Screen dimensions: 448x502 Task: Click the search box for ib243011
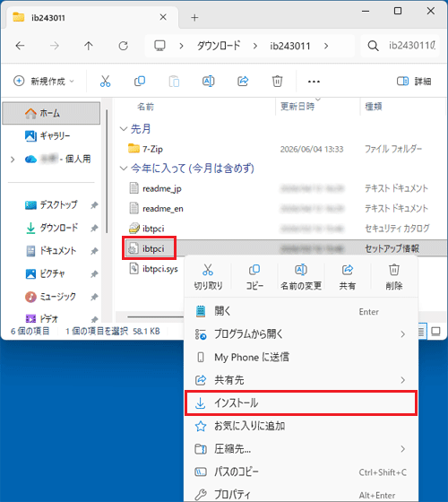pyautogui.click(x=400, y=46)
